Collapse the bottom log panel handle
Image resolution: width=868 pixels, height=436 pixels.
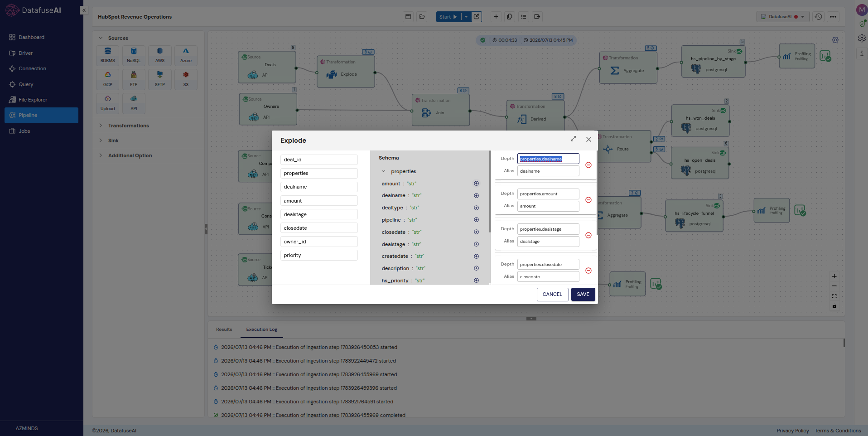point(531,319)
